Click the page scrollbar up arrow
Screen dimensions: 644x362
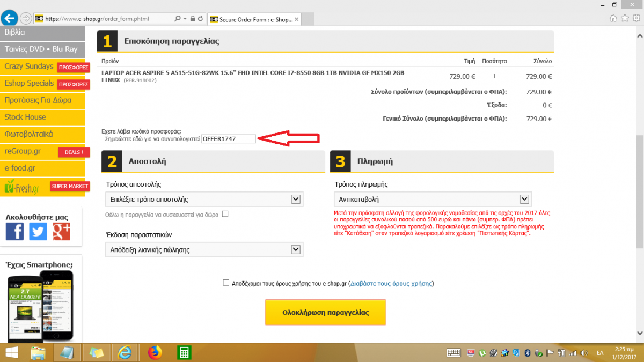(639, 35)
